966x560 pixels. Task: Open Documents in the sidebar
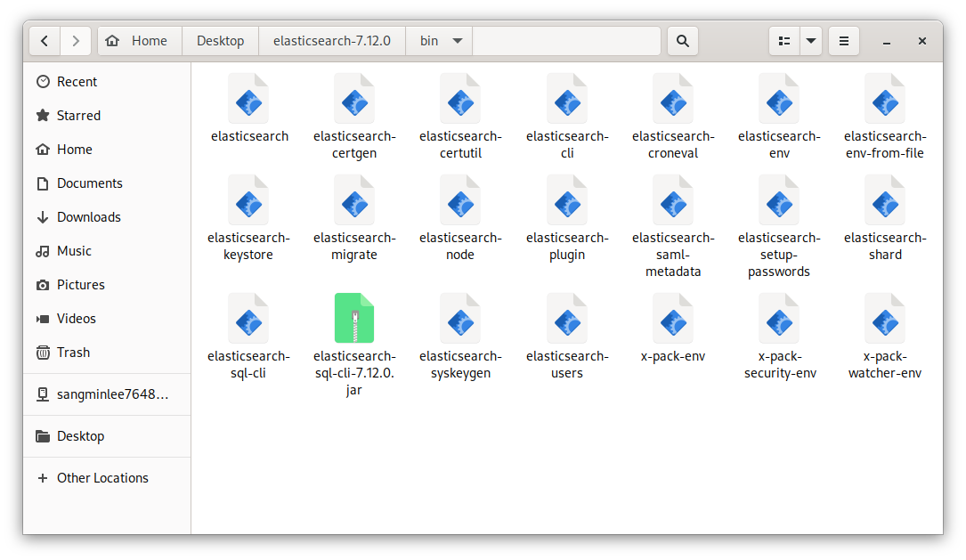pyautogui.click(x=107, y=183)
